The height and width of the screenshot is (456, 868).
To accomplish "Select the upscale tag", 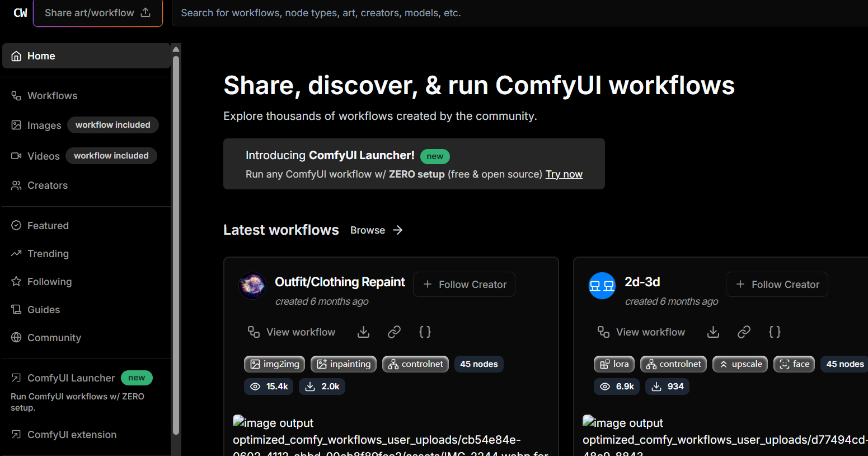I will 740,364.
